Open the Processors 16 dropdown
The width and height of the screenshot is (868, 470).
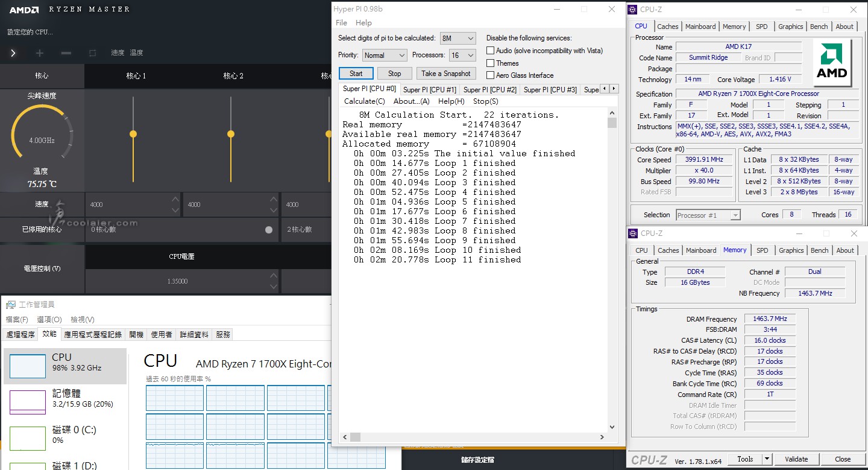(x=462, y=55)
